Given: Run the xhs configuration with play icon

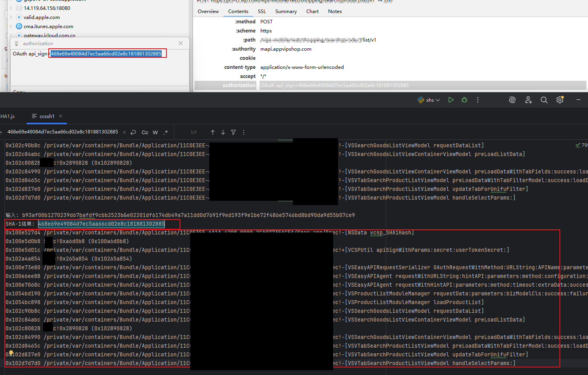Looking at the screenshot, I should 451,100.
